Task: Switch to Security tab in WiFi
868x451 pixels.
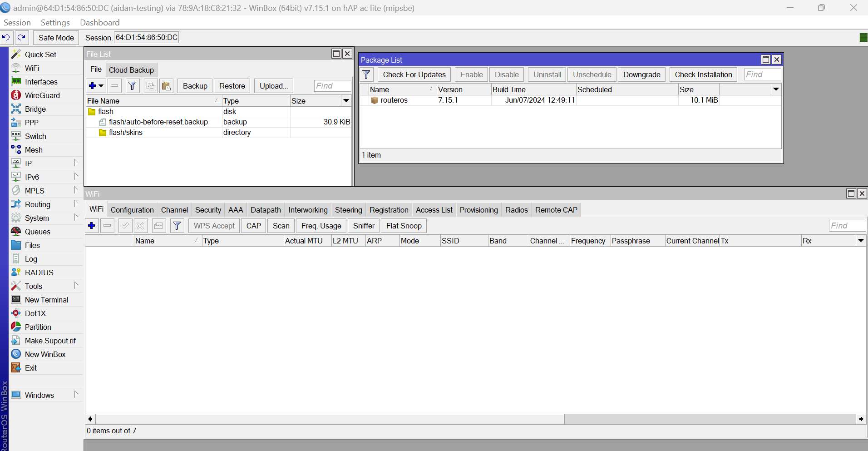Action: 208,210
